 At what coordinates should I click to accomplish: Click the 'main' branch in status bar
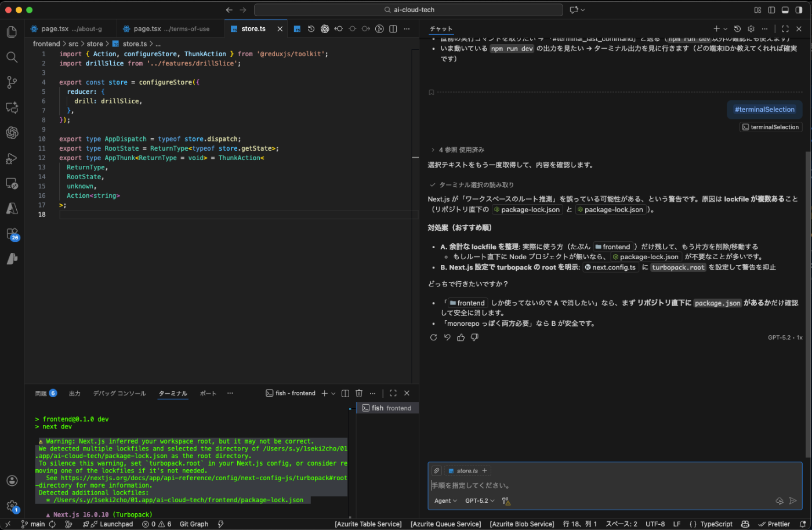click(33, 524)
